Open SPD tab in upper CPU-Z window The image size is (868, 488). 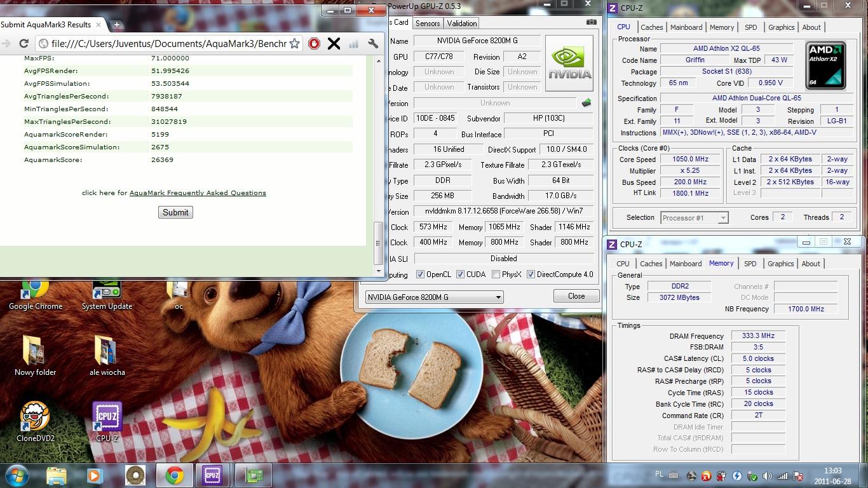[x=750, y=27]
